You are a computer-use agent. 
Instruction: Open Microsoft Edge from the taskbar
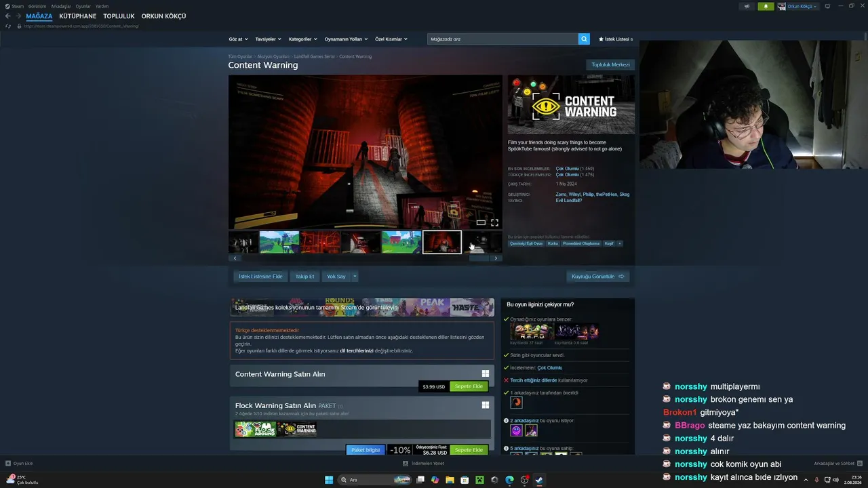(x=509, y=480)
